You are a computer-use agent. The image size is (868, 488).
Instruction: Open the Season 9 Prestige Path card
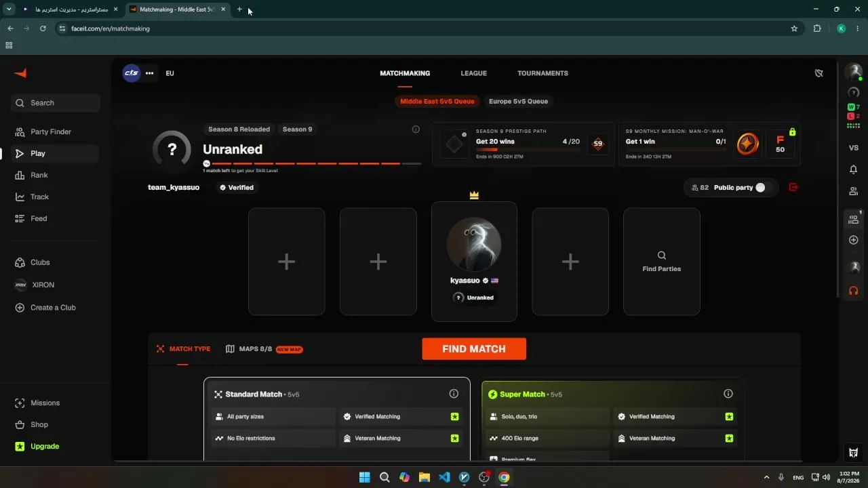(523, 144)
